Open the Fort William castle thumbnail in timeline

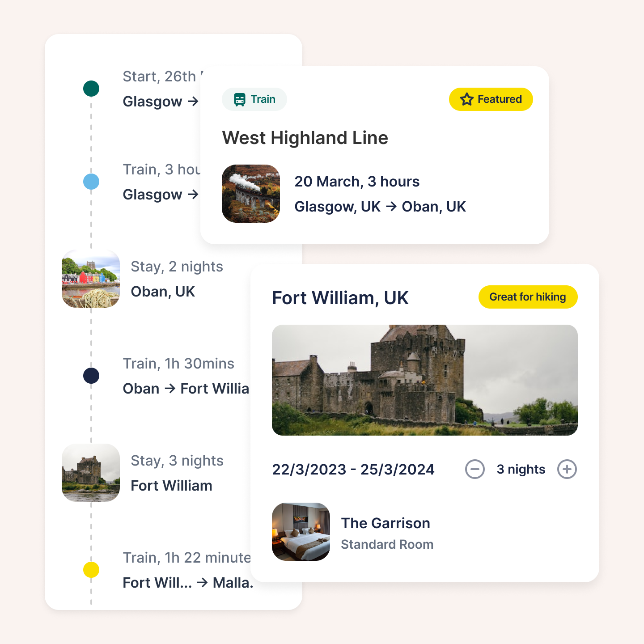(91, 473)
